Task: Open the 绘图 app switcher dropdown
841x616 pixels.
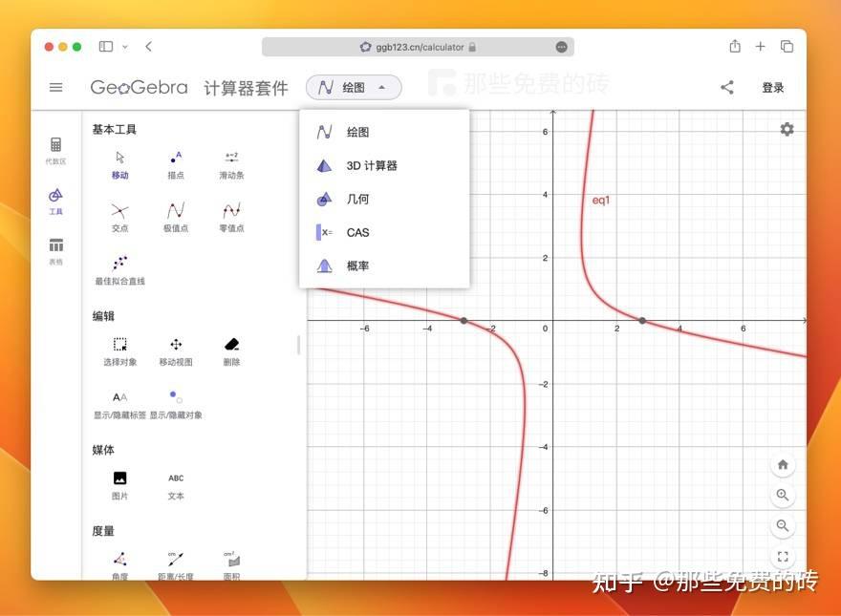Action: (352, 87)
